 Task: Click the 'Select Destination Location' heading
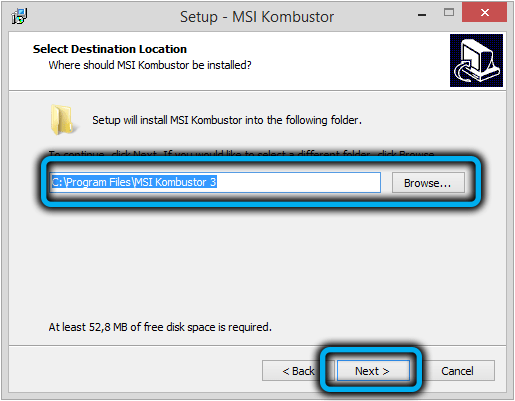tap(110, 49)
